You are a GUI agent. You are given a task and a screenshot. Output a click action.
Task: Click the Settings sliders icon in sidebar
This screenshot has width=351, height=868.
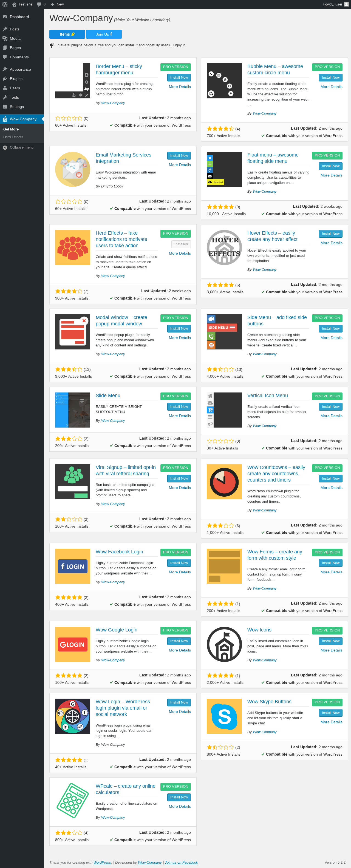click(5, 107)
